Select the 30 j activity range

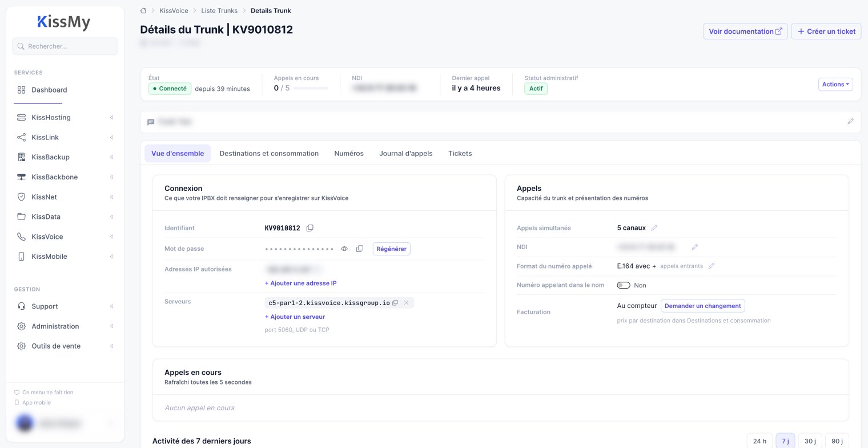(810, 441)
